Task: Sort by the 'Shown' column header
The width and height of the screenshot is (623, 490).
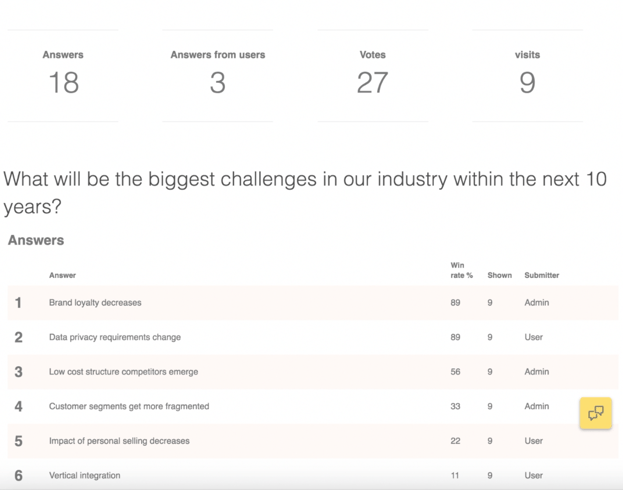Action: pyautogui.click(x=499, y=275)
